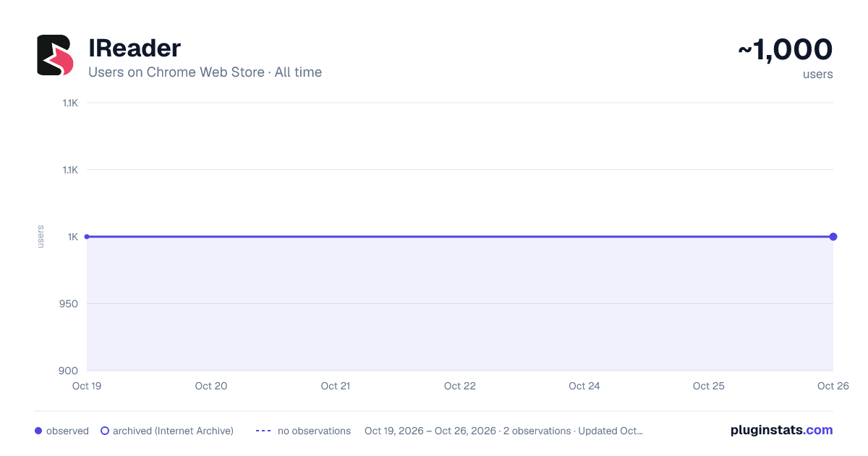Click the Oct 21 x-axis label
The height and width of the screenshot is (456, 868).
(336, 386)
